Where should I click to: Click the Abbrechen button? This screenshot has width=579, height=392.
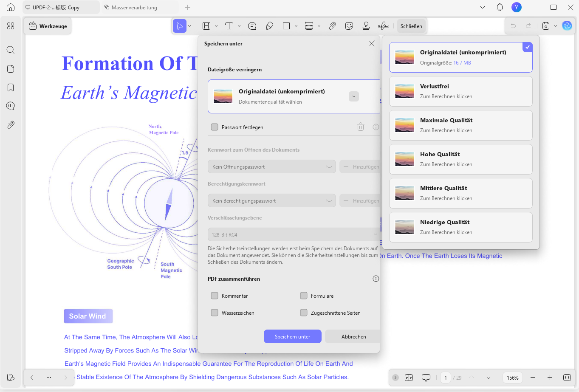[x=353, y=336]
